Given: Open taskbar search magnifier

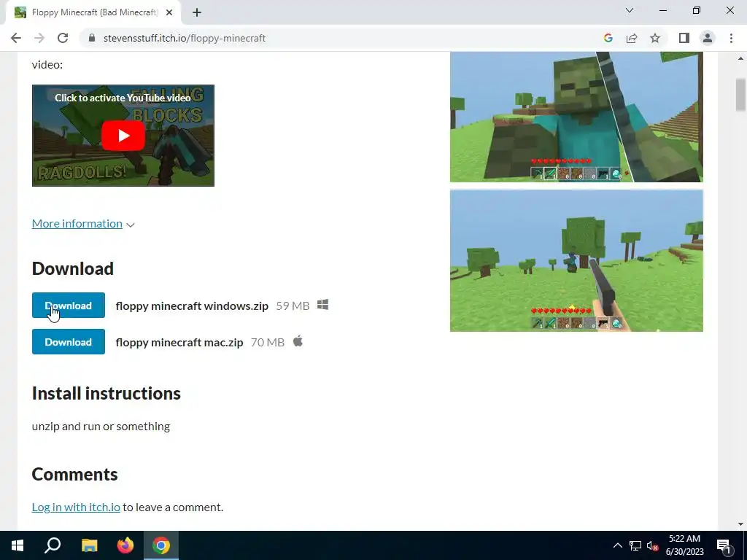Looking at the screenshot, I should pos(53,545).
